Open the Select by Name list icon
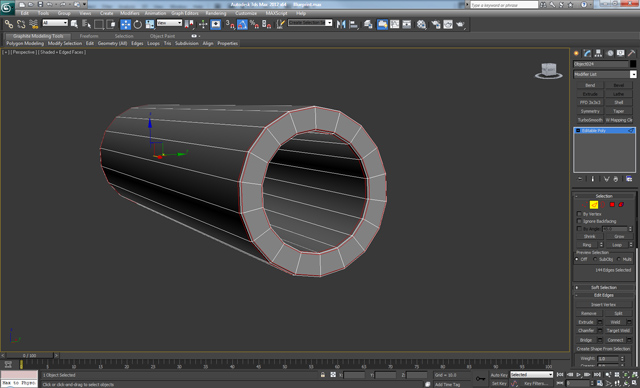This screenshot has width=640, height=388. 86,24
